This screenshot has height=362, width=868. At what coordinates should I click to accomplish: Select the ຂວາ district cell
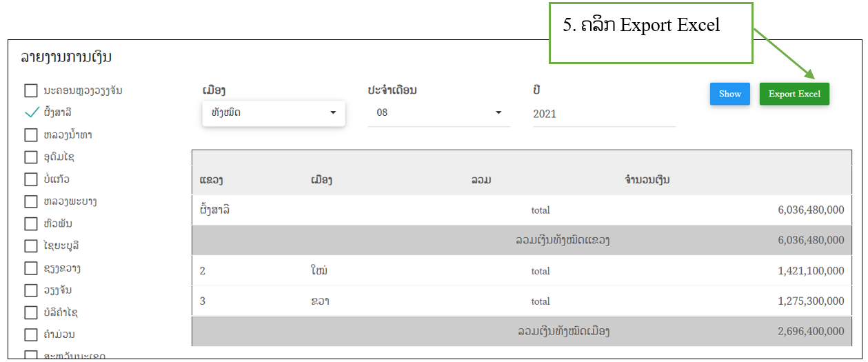[320, 301]
